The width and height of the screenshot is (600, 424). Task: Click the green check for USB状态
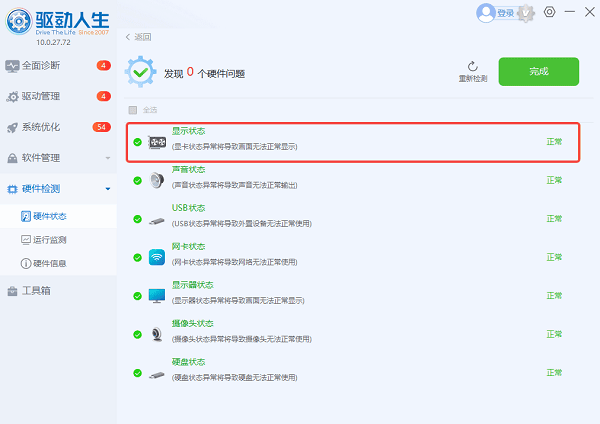click(x=137, y=219)
